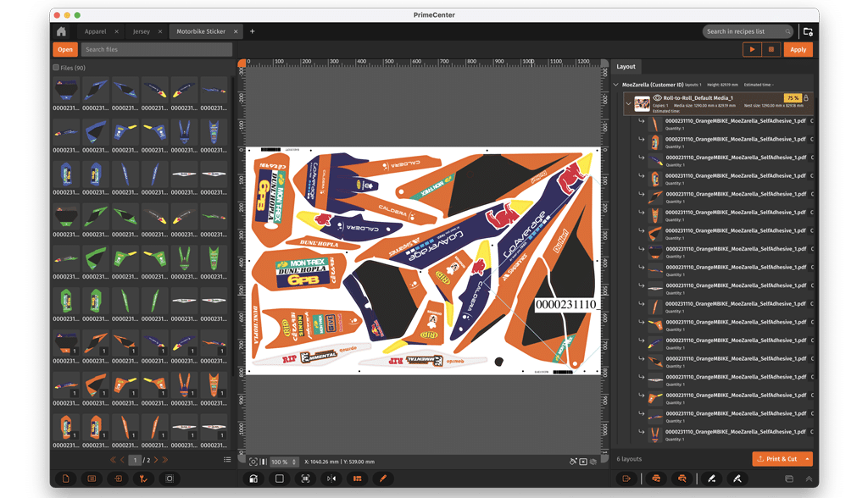Image resolution: width=868 pixels, height=498 pixels.
Task: Click the page number field showing 1
Action: point(135,460)
